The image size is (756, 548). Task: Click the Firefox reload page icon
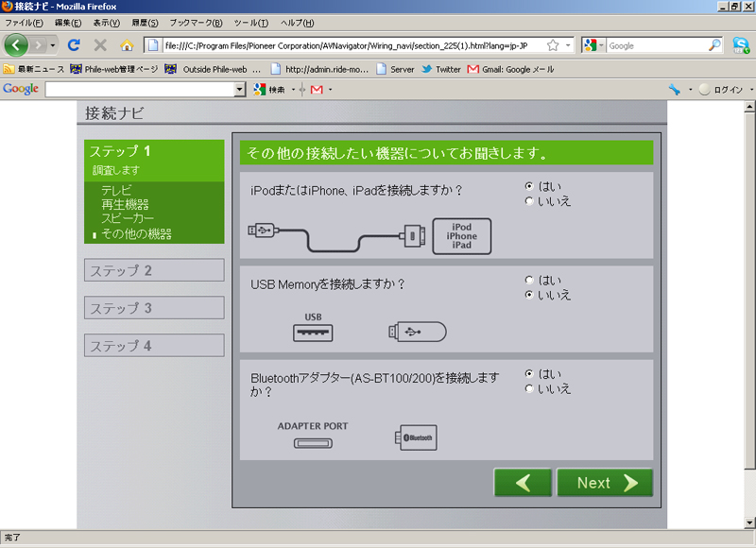pyautogui.click(x=74, y=44)
